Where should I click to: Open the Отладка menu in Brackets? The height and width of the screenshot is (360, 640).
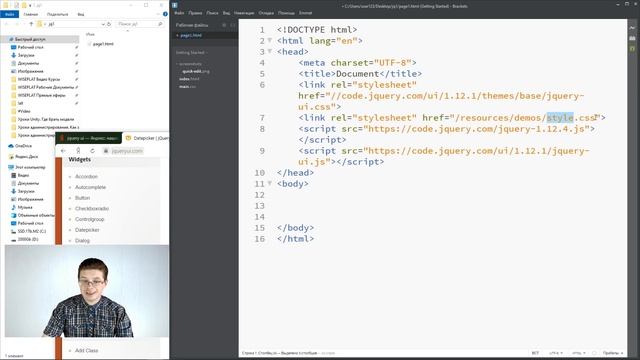(x=266, y=13)
